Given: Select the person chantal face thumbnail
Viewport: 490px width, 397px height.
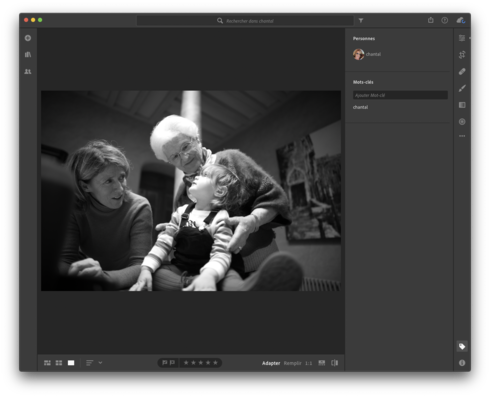Looking at the screenshot, I should [x=359, y=54].
